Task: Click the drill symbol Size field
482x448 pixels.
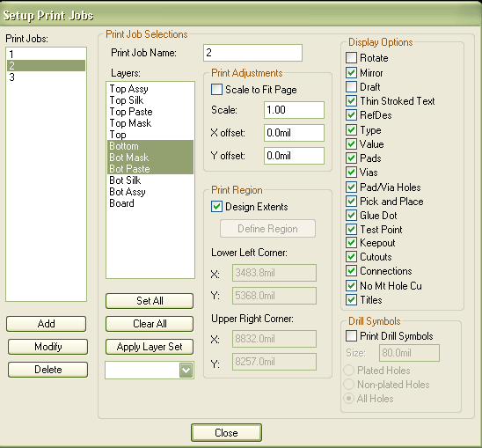Action: pos(410,353)
